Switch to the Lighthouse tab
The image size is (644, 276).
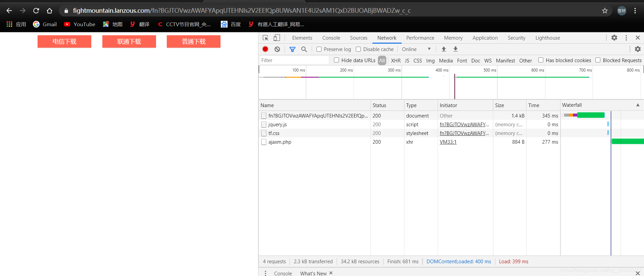coord(548,38)
